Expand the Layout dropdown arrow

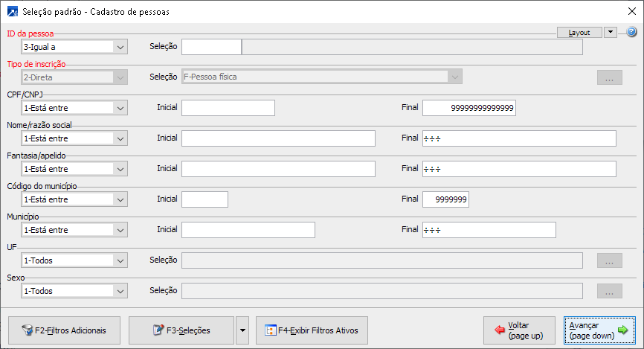pyautogui.click(x=610, y=32)
